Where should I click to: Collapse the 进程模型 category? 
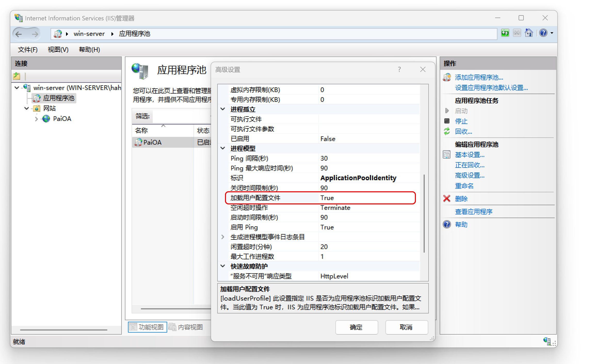[x=223, y=148]
